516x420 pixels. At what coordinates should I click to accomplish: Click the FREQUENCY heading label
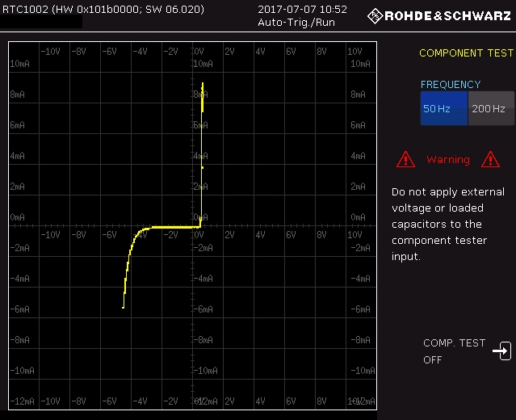click(450, 84)
